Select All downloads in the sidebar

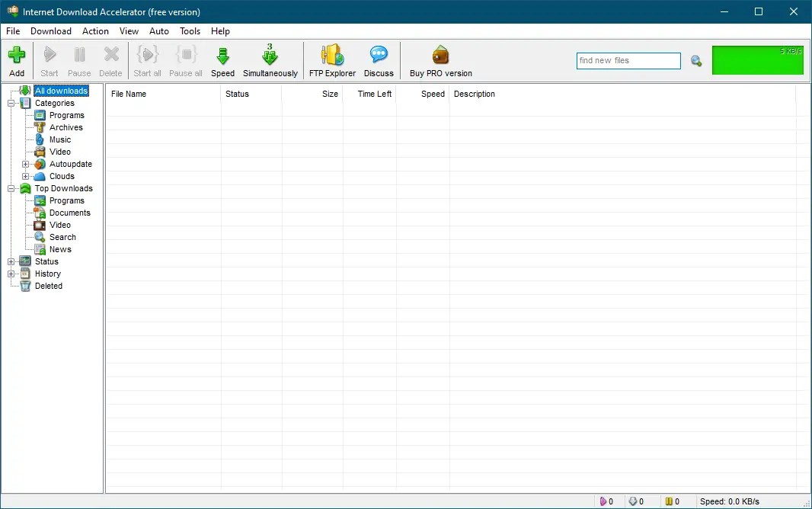pos(61,90)
